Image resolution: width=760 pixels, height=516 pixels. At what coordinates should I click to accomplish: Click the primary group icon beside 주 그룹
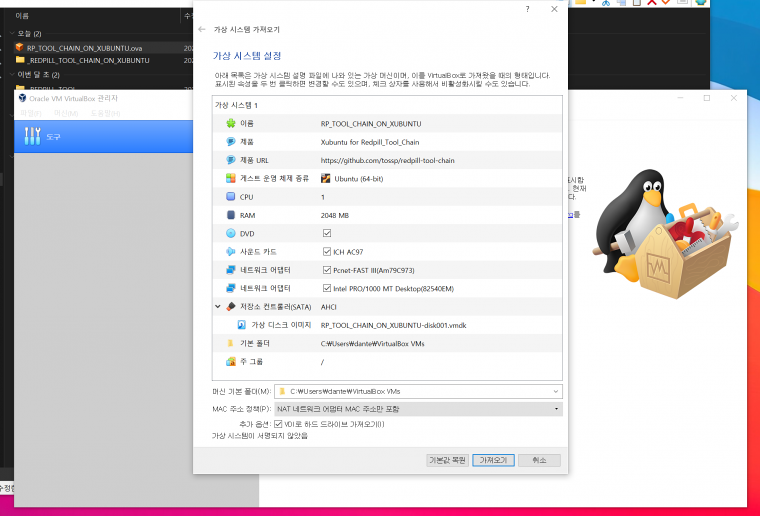pyautogui.click(x=231, y=361)
